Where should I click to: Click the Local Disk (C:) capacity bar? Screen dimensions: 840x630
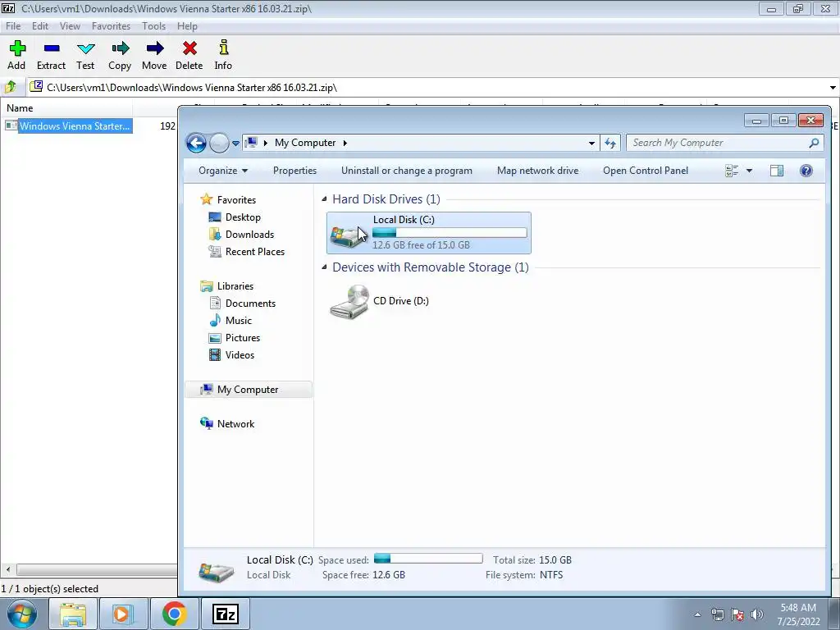tap(450, 232)
